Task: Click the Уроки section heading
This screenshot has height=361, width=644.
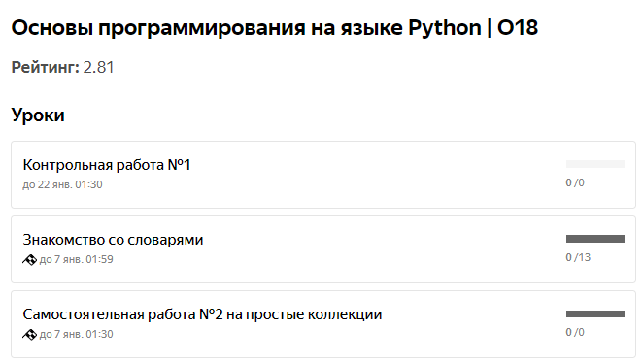Action: [x=38, y=115]
